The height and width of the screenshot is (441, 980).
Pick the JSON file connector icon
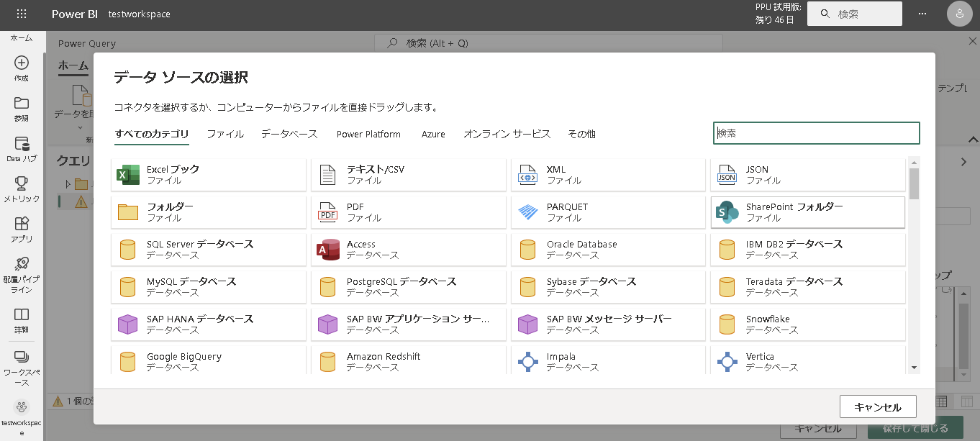727,175
